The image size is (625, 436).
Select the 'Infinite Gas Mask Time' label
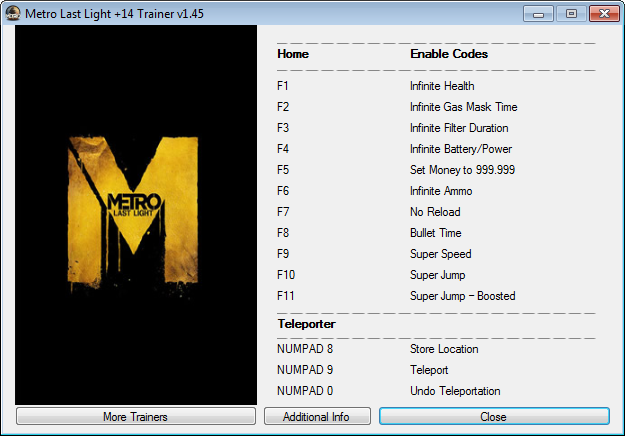tap(464, 107)
